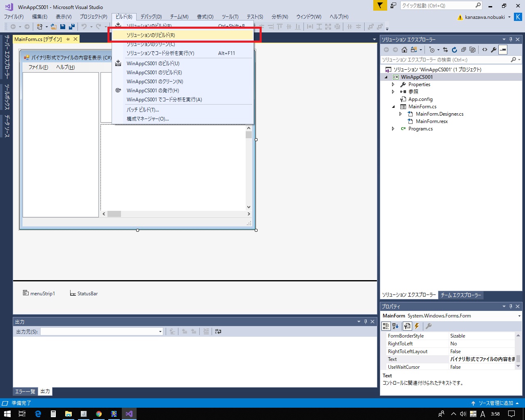The image size is (525, 420).
Task: Click the feedback icon beside Quick Launch
Action: tap(393, 5)
